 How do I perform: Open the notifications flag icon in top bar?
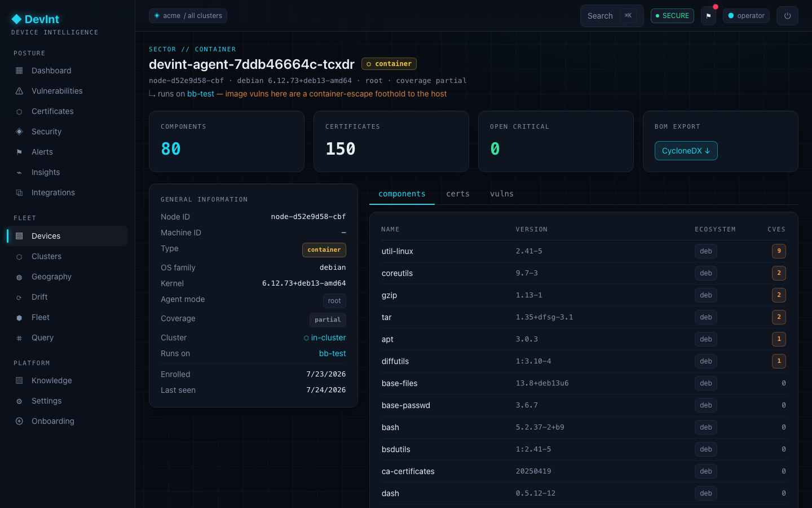(x=708, y=16)
